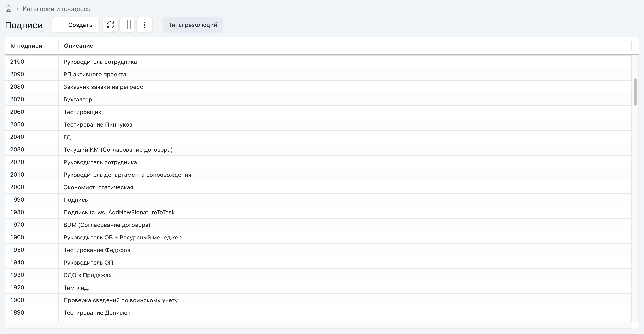Image resolution: width=644 pixels, height=334 pixels.
Task: Select Руководитель ОВ + Ресурсный менеджер row
Action: click(x=318, y=237)
